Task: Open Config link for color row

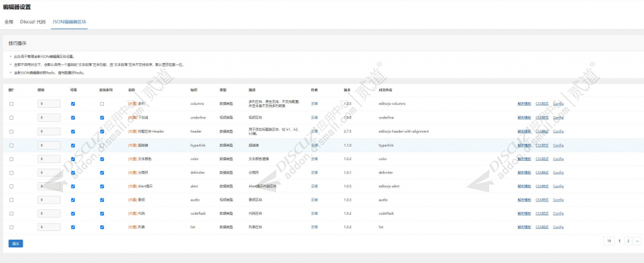Action: click(x=558, y=159)
